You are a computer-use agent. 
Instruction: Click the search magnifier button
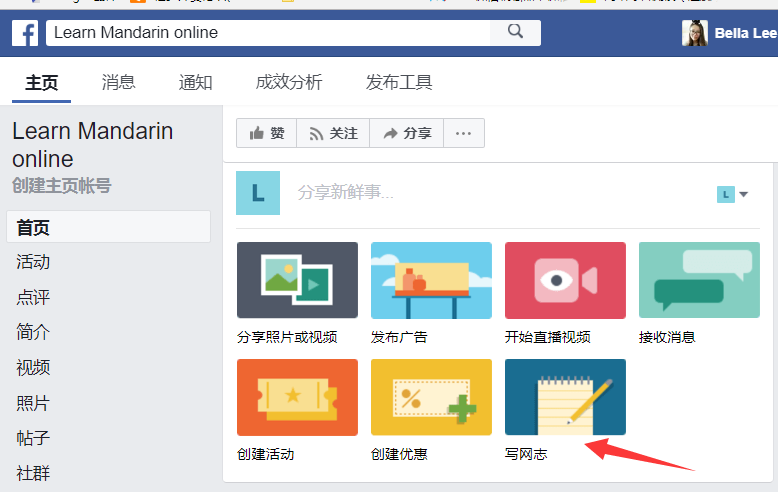coord(516,32)
